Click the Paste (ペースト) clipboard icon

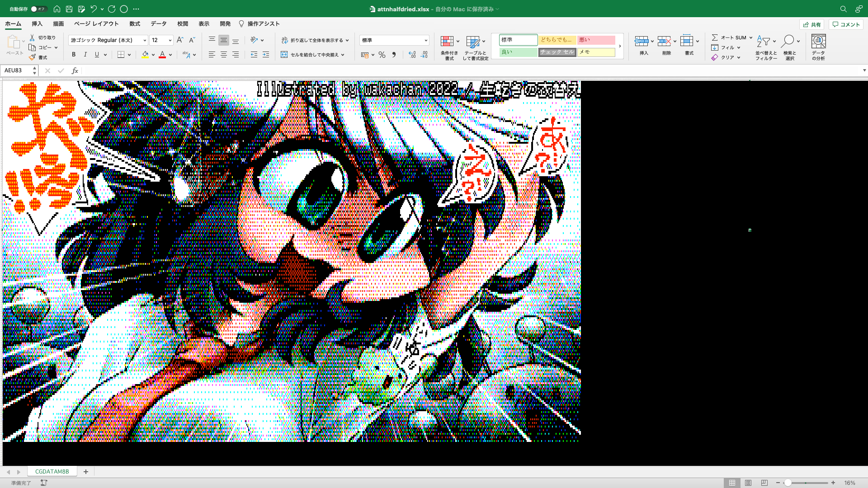click(14, 42)
